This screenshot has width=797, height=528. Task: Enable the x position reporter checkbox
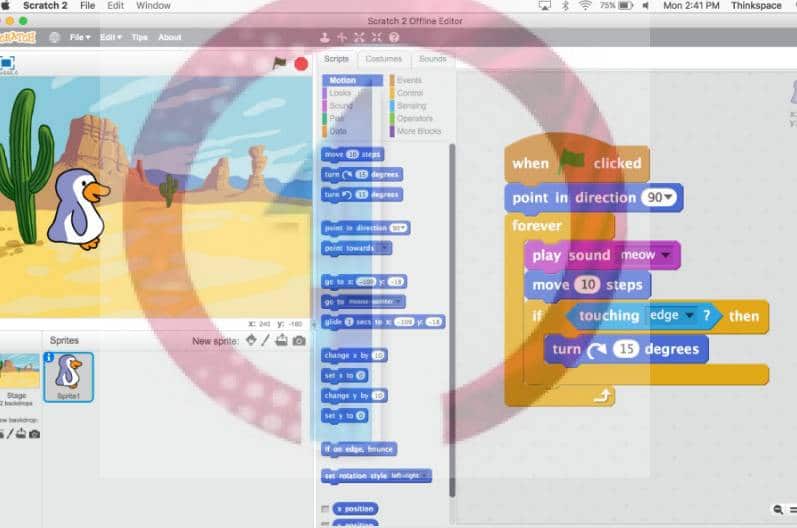coord(326,509)
